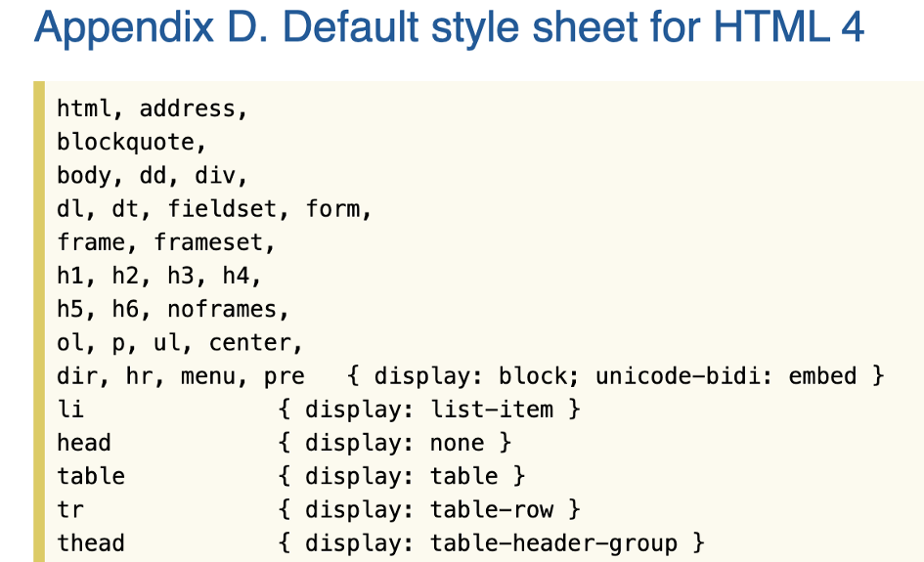Click the '{ display: table-header-group }' declaration
Image resolution: width=924 pixels, height=562 pixels.
click(492, 543)
